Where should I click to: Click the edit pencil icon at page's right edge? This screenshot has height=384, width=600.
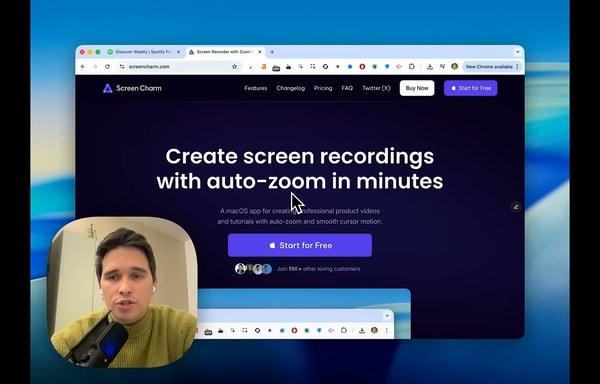click(516, 207)
